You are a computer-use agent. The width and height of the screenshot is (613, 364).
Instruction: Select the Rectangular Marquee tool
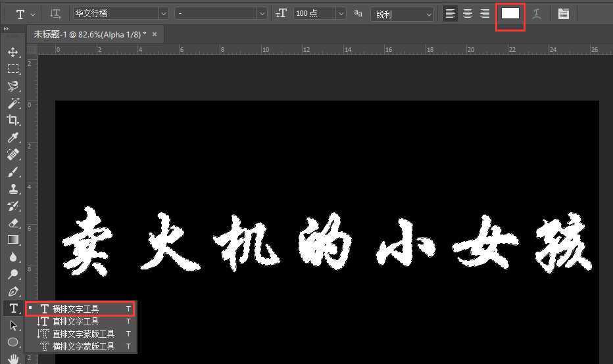[12, 69]
